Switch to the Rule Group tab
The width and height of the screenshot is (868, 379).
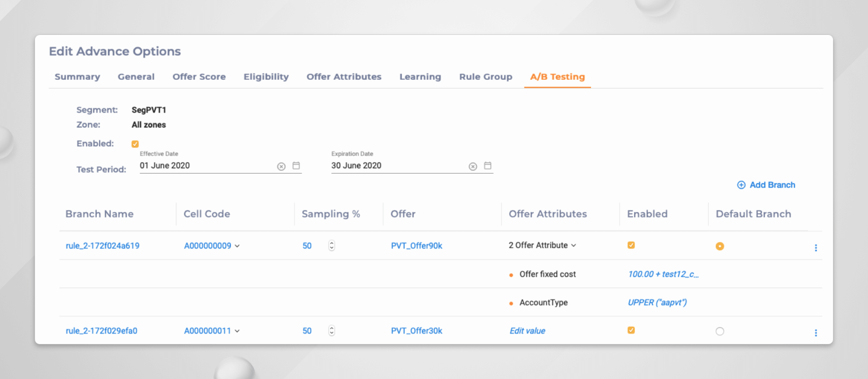(486, 77)
